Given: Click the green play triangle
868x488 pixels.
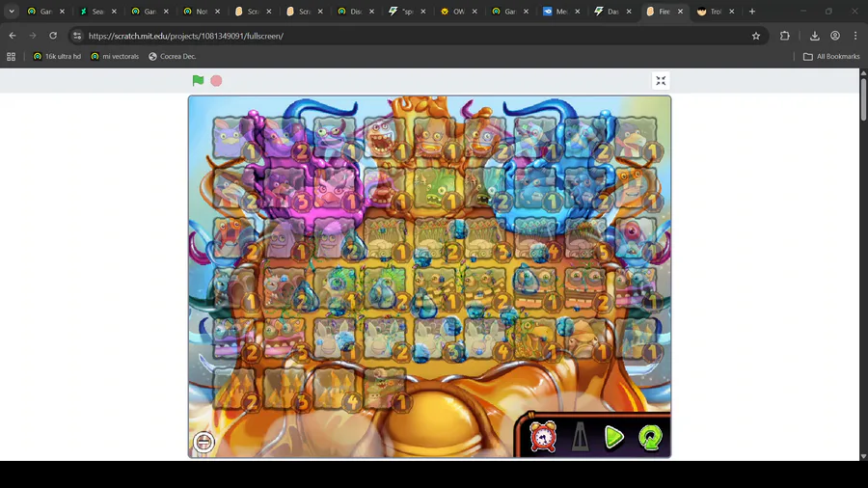Looking at the screenshot, I should click(x=614, y=437).
